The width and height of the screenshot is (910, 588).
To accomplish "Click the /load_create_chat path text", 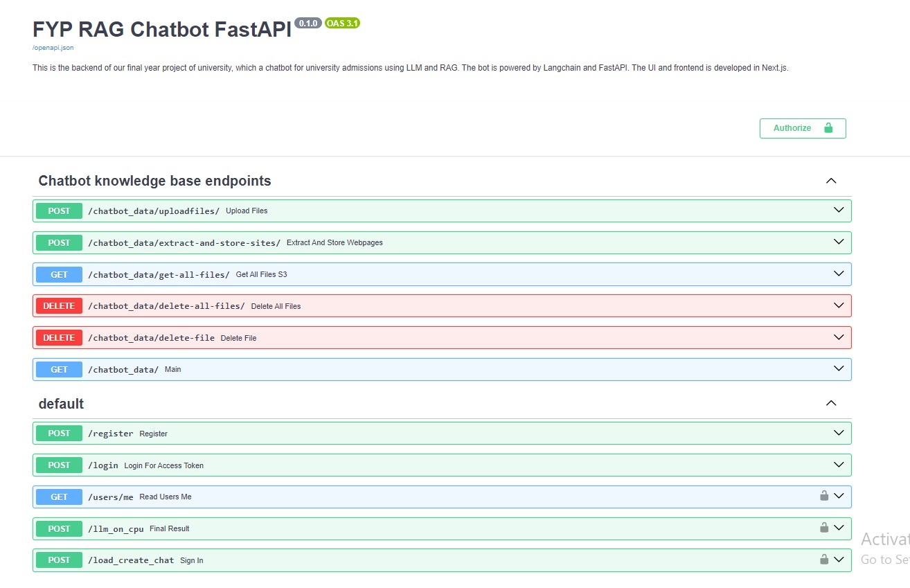I will click(131, 560).
